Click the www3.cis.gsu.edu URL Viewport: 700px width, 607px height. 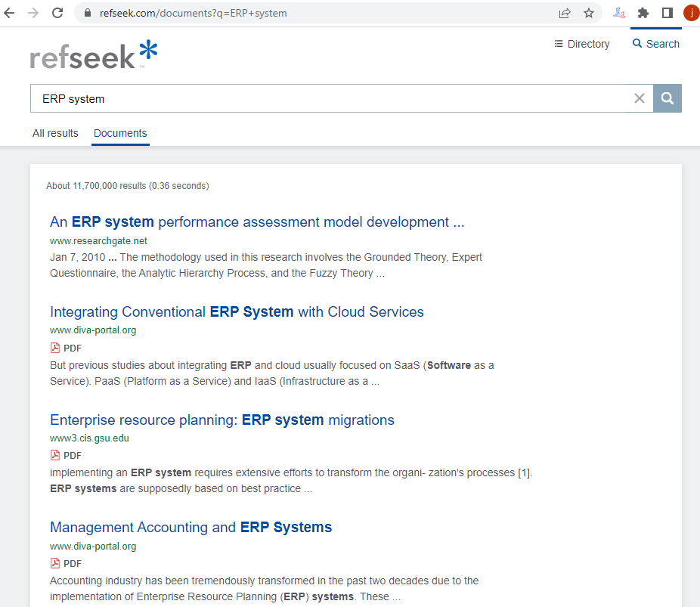click(x=89, y=438)
